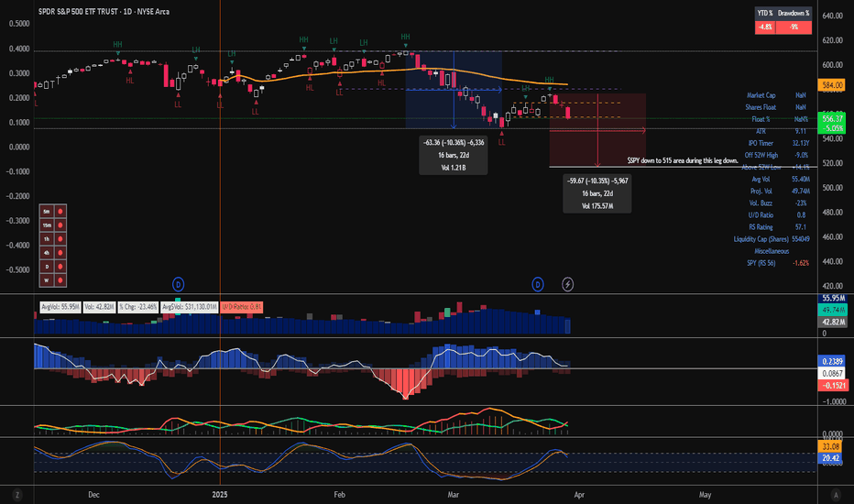Click the red status dot beside 4h
This screenshot has width=854, height=504.
[x=60, y=253]
